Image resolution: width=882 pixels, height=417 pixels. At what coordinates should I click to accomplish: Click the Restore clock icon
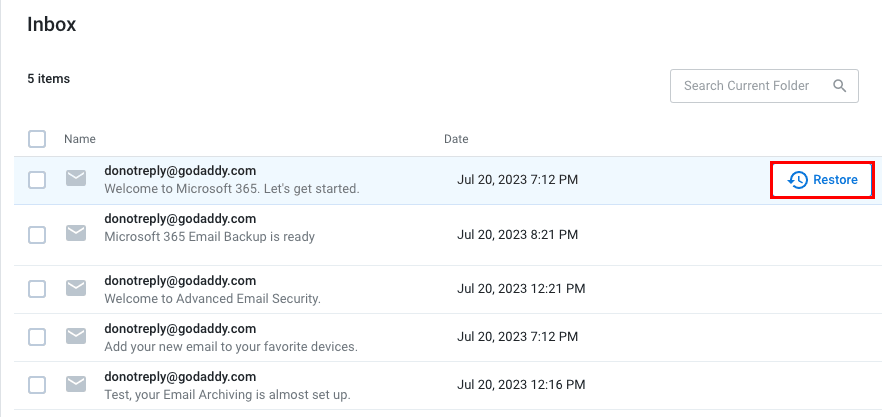coord(798,180)
